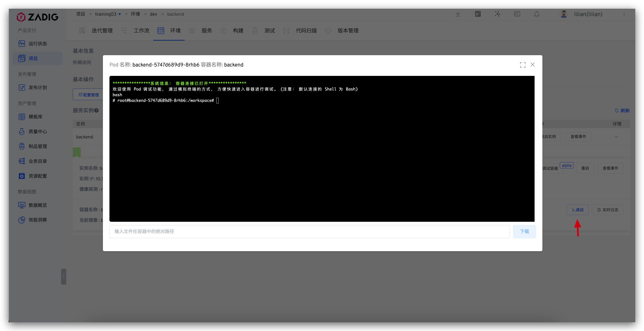644x331 pixels.
Task: Toggle fullscreen for Pod terminal dialog
Action: tap(523, 65)
